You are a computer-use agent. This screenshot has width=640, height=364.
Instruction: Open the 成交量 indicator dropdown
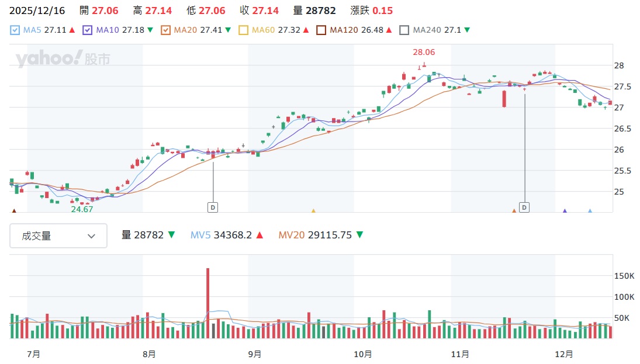coord(58,235)
